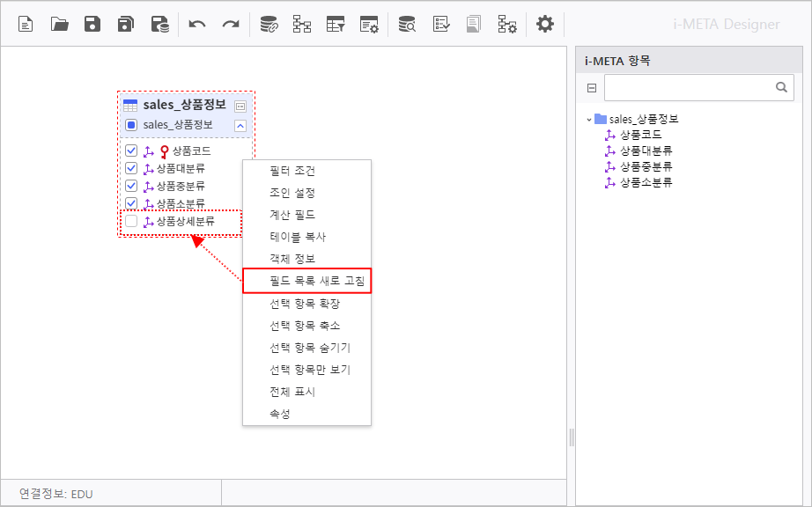The height and width of the screenshot is (507, 812).
Task: Click the table filter toolbar icon
Action: (336, 25)
